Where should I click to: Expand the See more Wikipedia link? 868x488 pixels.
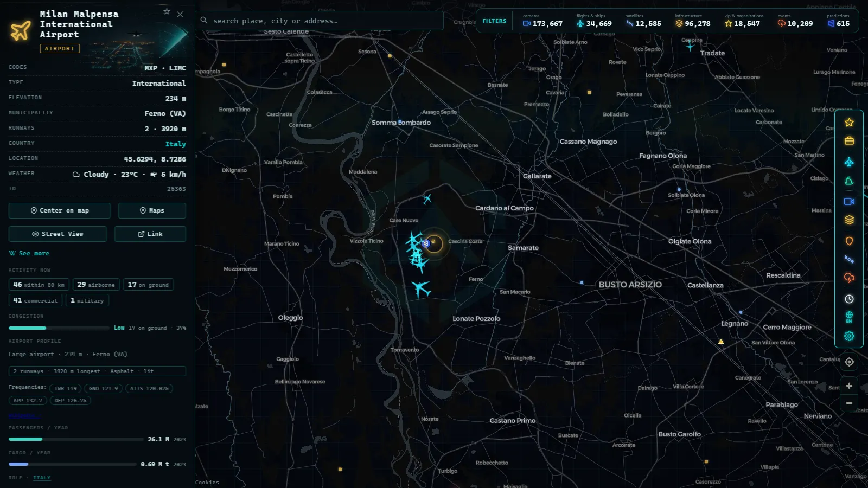point(29,253)
